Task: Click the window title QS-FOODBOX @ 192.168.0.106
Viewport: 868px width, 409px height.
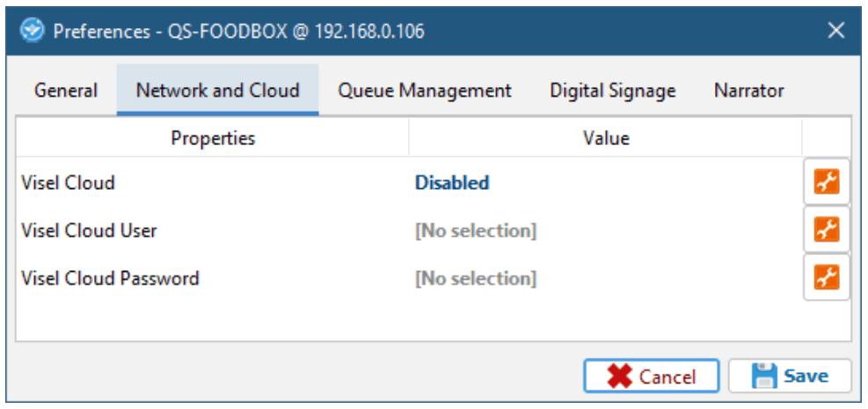Action: click(295, 32)
